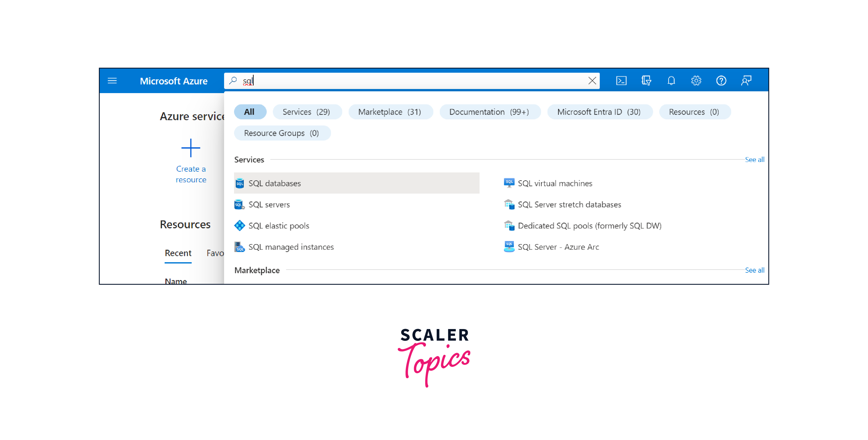Screen dimensions: 868x440
Task: Select the All results filter tab
Action: (249, 111)
